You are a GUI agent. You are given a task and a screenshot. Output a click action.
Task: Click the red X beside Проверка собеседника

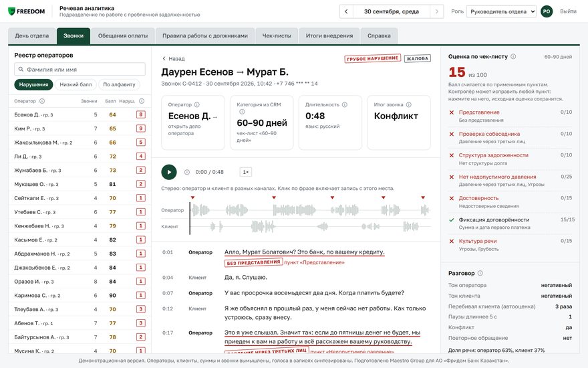pyautogui.click(x=452, y=134)
